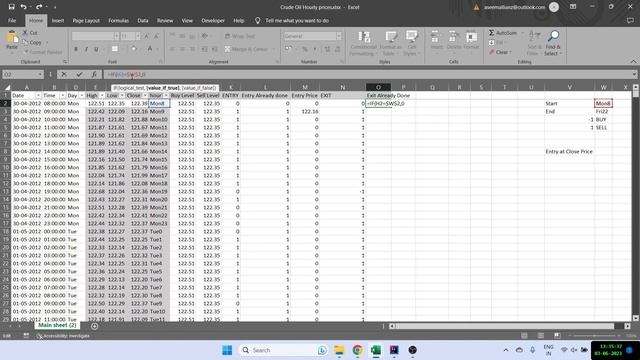The width and height of the screenshot is (640, 360).
Task: Confirm the formula with the checkmark icon
Action: [x=79, y=74]
